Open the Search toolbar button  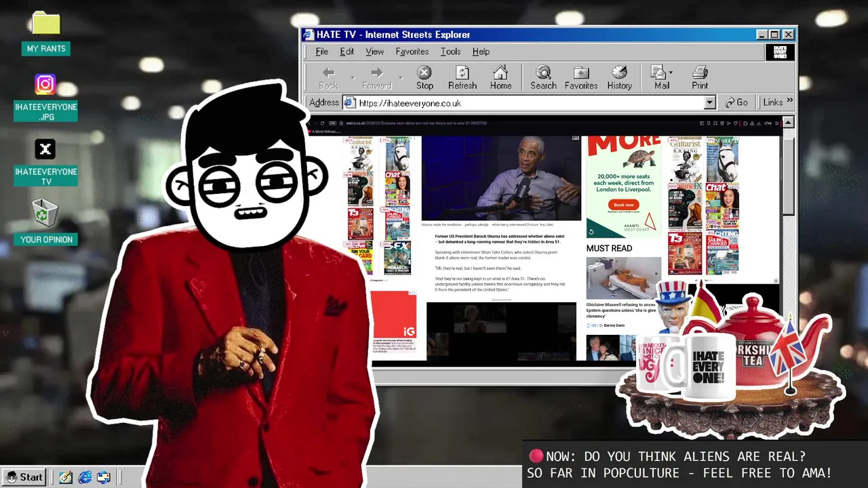coord(543,78)
